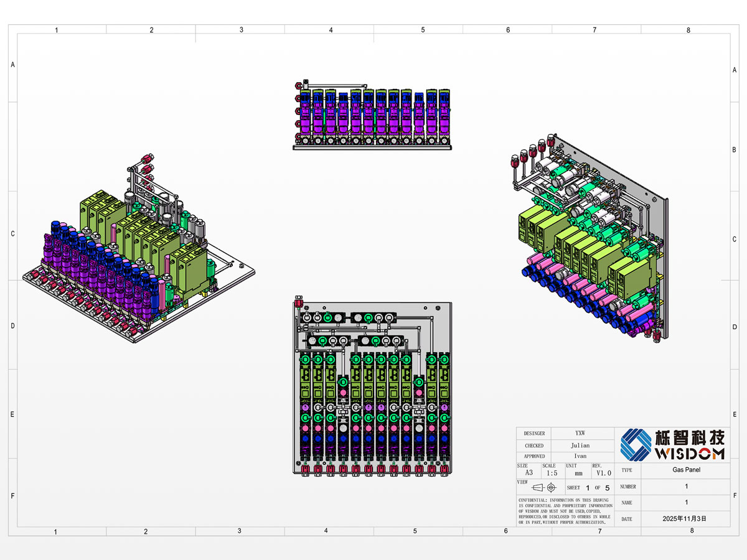This screenshot has width=747, height=560.
Task: Click the scale value 1:5
Action: [552, 473]
